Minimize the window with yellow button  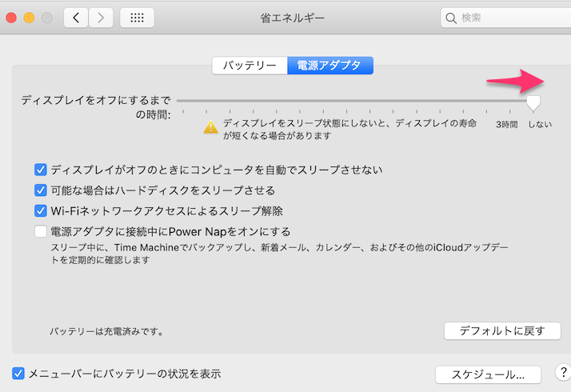point(29,18)
